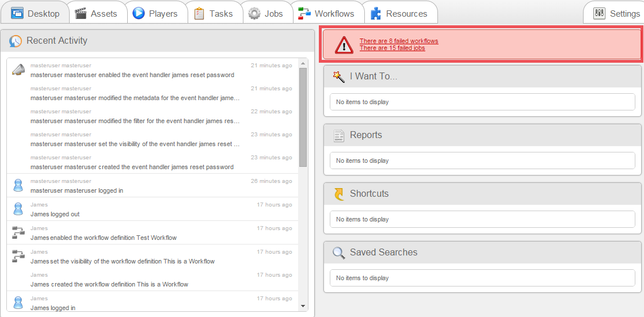This screenshot has width=644, height=317.
Task: Click the Recent Activity scrollbar down arrow
Action: (x=303, y=305)
